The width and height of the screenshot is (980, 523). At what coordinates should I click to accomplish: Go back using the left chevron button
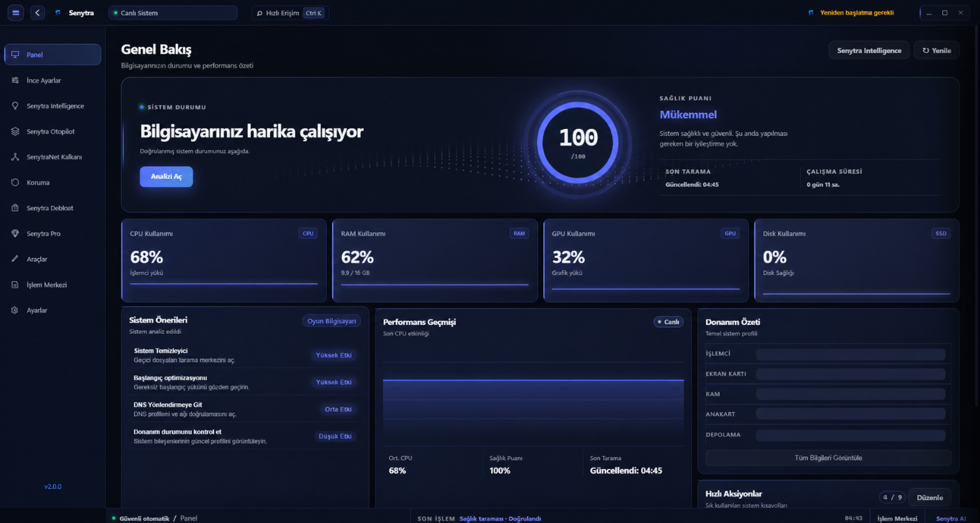[38, 13]
